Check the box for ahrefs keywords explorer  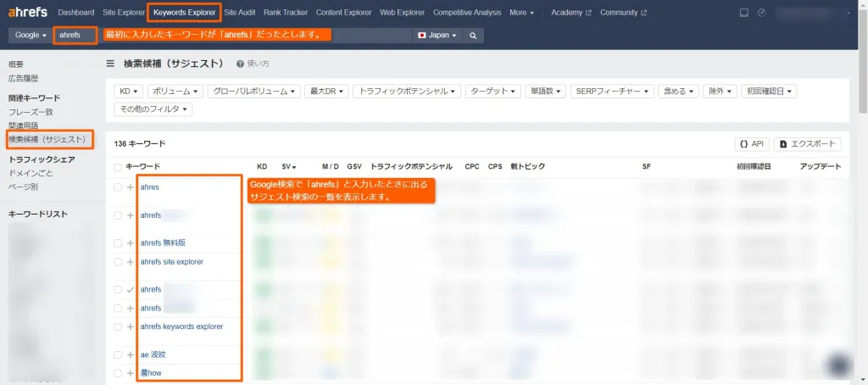pos(117,326)
